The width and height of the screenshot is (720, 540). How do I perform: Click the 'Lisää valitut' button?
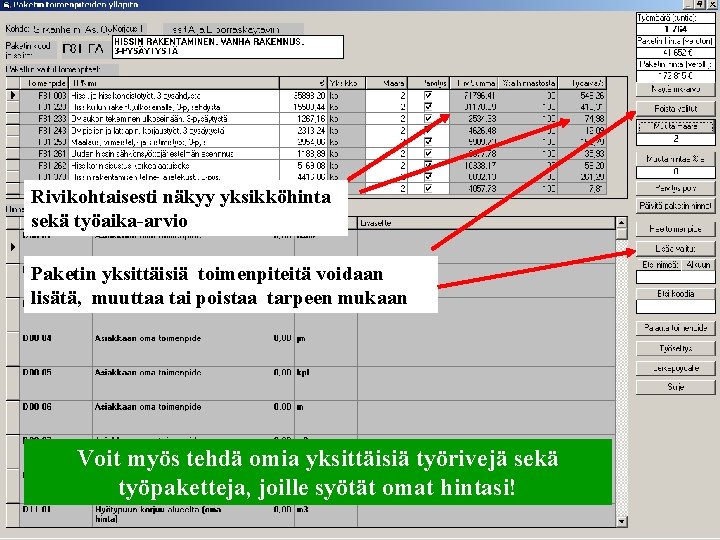(x=675, y=248)
